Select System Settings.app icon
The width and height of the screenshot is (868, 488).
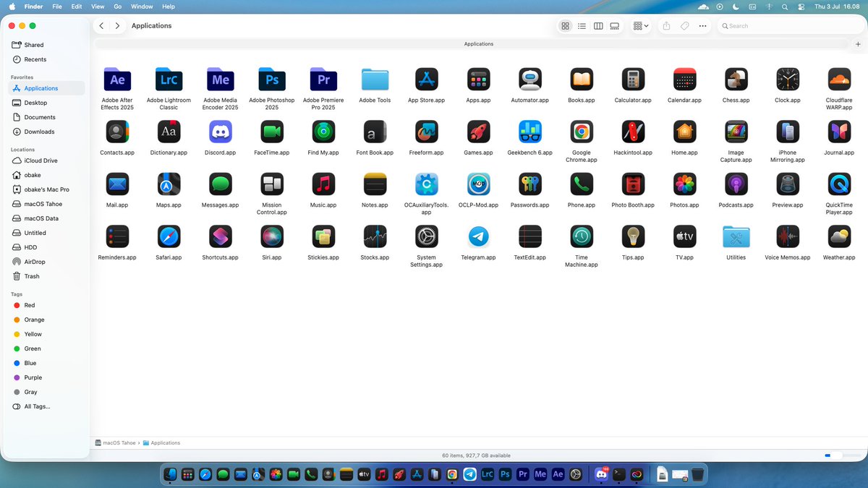427,236
